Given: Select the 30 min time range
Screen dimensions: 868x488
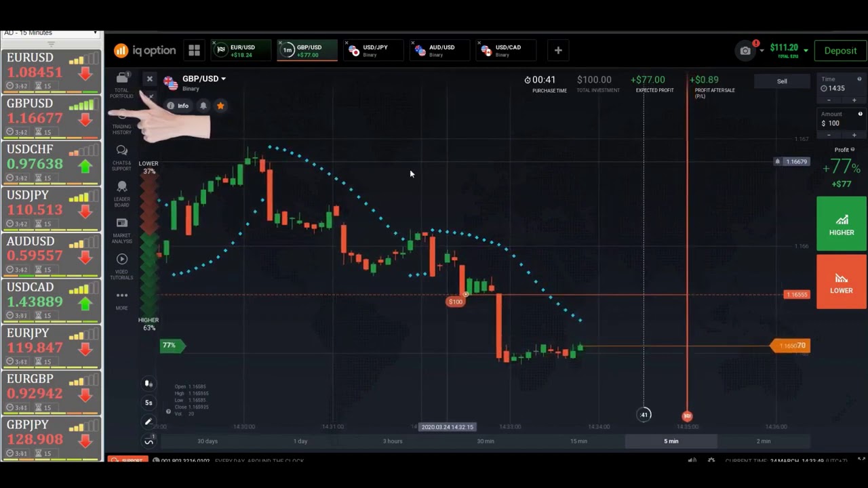Looking at the screenshot, I should pos(486,441).
